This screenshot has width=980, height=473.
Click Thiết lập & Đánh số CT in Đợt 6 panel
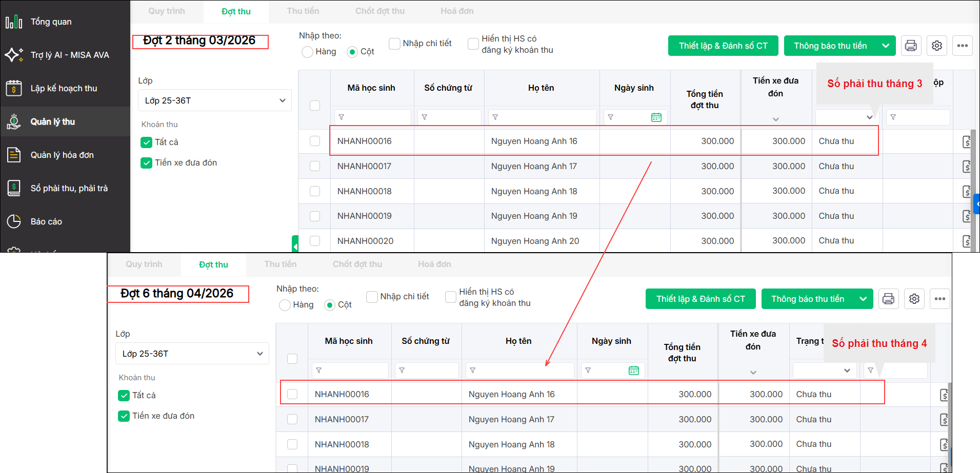pos(701,299)
